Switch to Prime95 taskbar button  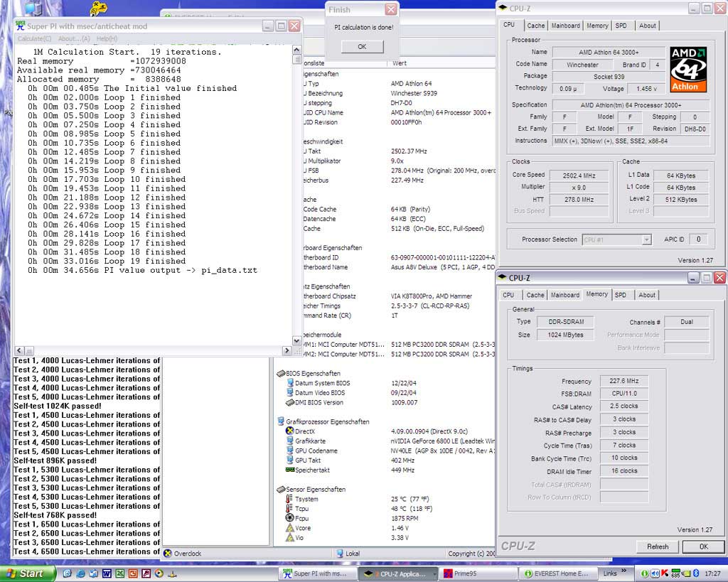click(x=478, y=573)
